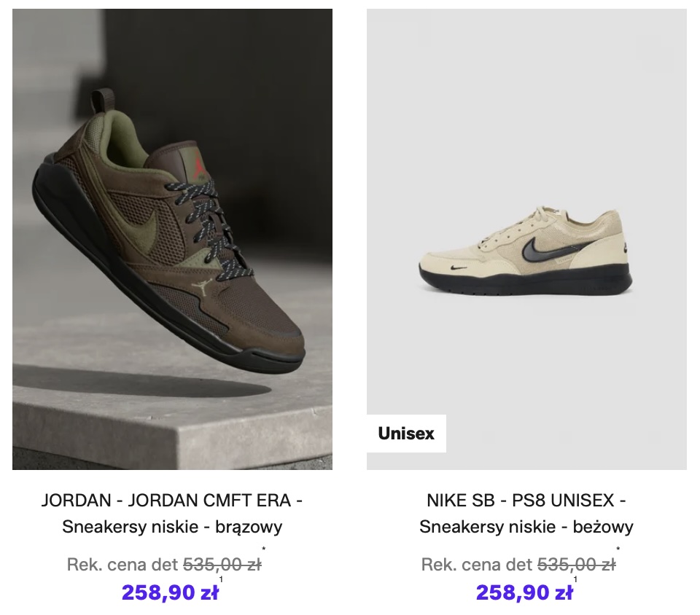Open the beige Nike SB PS8 product photo

click(526, 239)
